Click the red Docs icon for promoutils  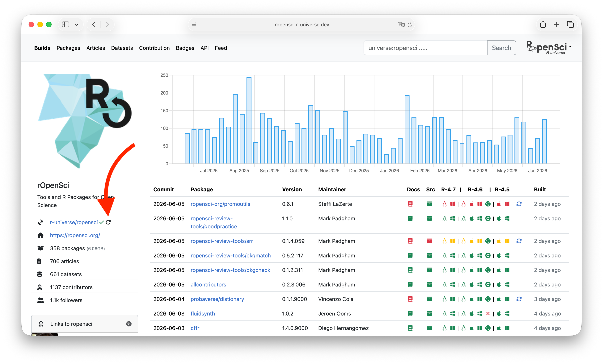tap(410, 204)
